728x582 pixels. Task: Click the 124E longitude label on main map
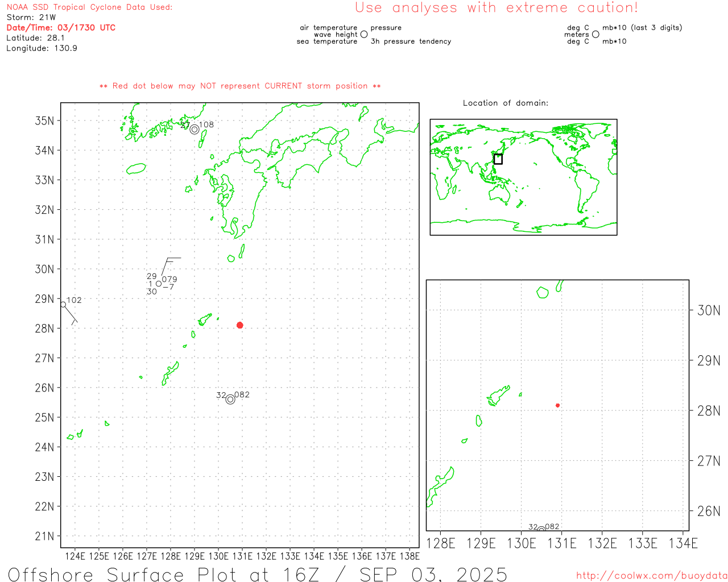click(75, 556)
